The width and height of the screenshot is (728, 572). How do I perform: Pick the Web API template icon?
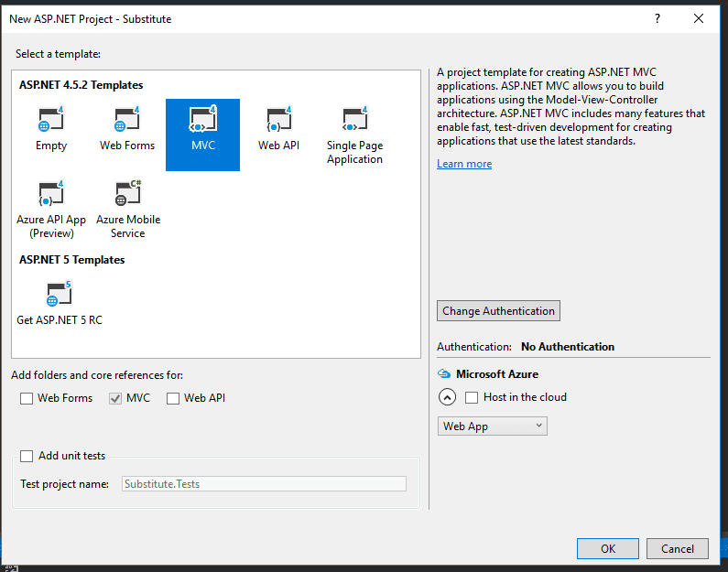[279, 120]
